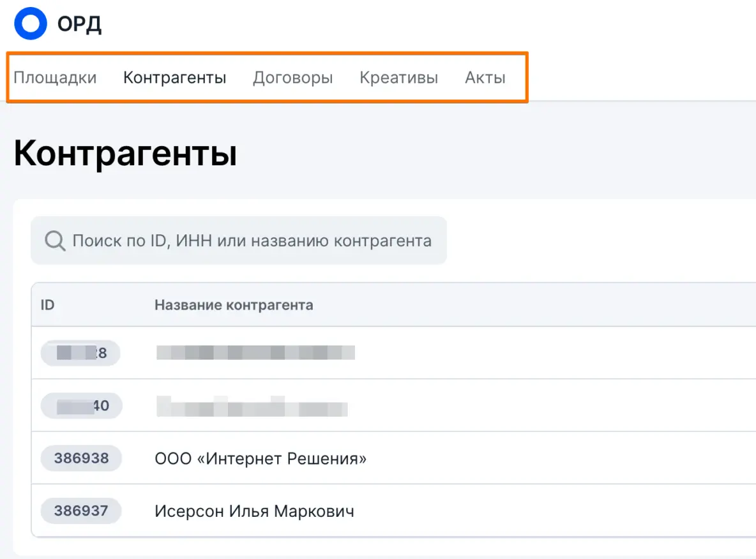The width and height of the screenshot is (756, 559).
Task: Click the blue circle ОРД logo
Action: [31, 24]
